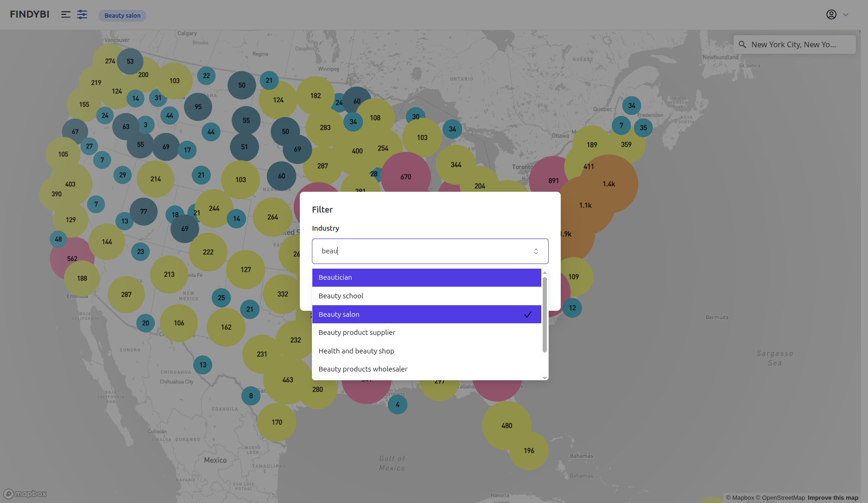868x503 pixels.
Task: Select the Health and beauty shop option
Action: tap(427, 351)
